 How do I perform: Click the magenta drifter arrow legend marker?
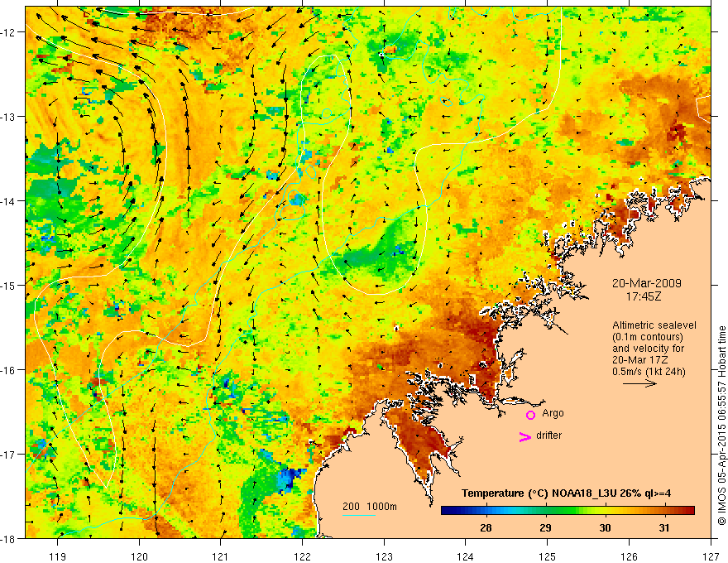(x=525, y=436)
